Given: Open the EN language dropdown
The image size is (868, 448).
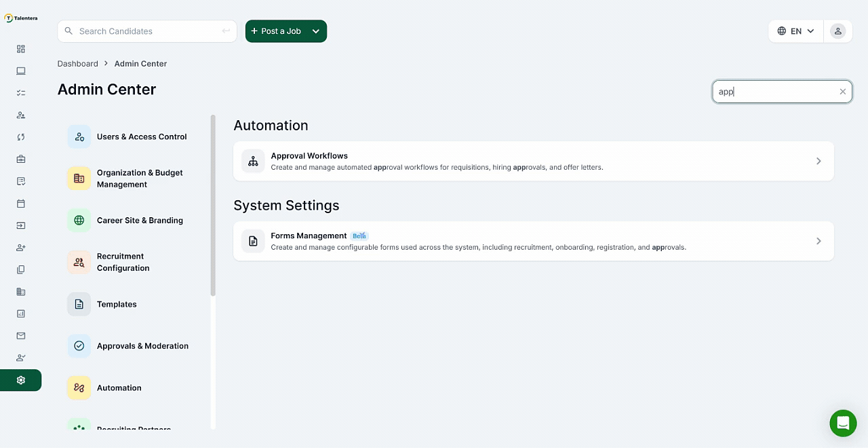Looking at the screenshot, I should 795,31.
